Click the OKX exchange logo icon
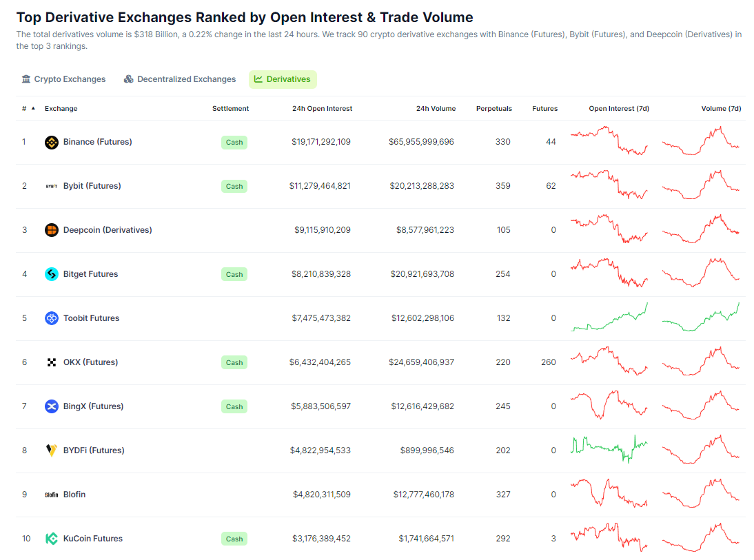This screenshot has height=560, width=754. pos(52,362)
